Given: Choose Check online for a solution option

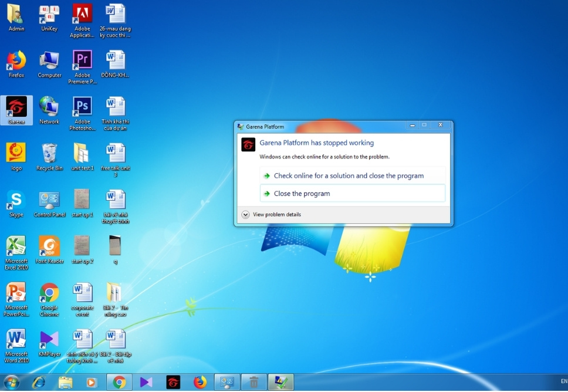Looking at the screenshot, I should (x=353, y=175).
